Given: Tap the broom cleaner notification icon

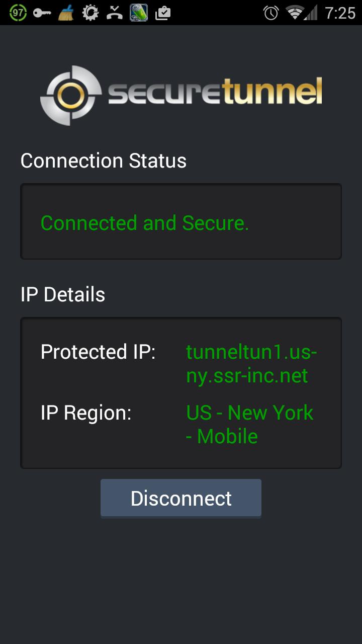Looking at the screenshot, I should 66,13.
